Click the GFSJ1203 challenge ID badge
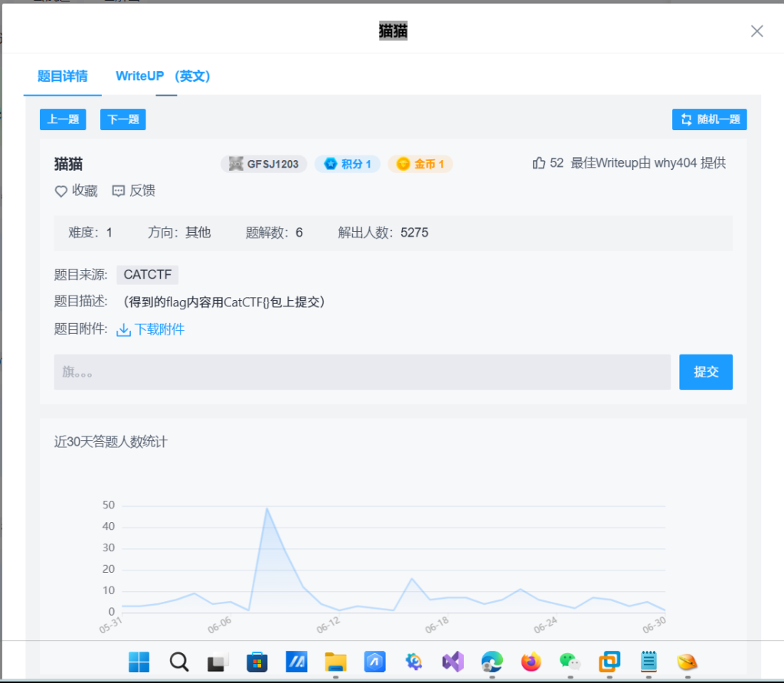Image resolution: width=784 pixels, height=683 pixels. (264, 164)
